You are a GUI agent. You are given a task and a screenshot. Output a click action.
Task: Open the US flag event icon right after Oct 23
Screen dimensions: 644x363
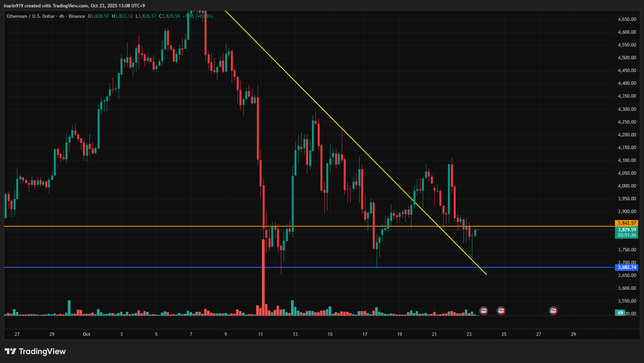(483, 310)
